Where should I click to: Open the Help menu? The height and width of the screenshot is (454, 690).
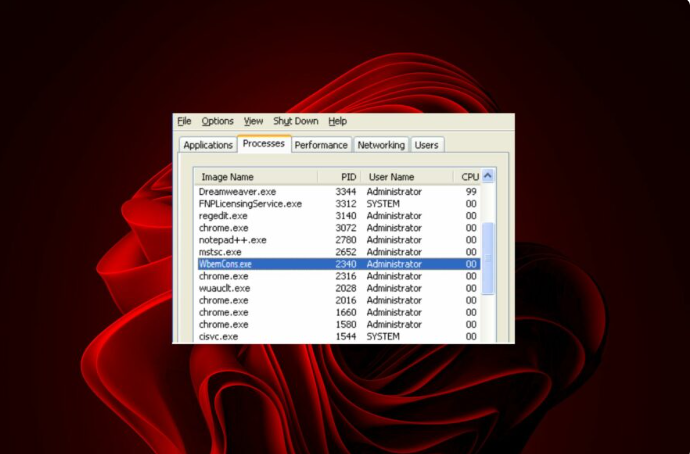click(338, 121)
